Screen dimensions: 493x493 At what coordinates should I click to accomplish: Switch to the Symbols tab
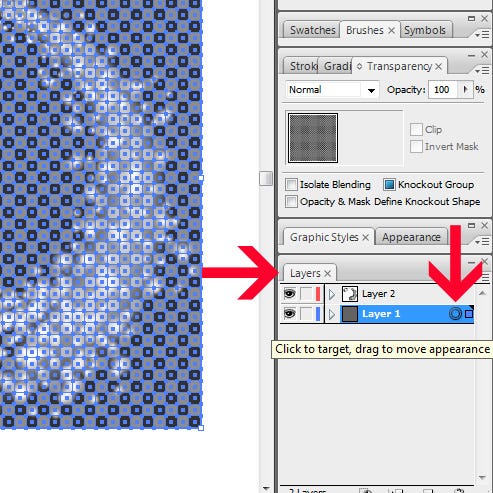pyautogui.click(x=425, y=30)
